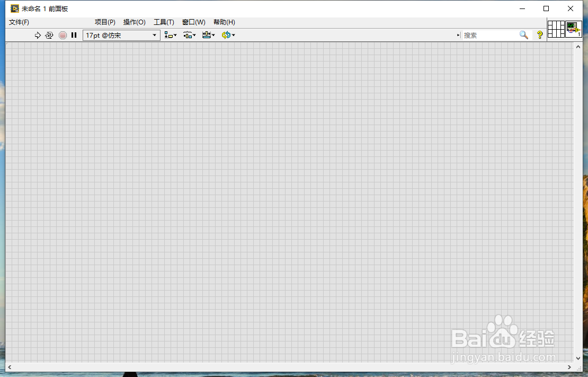Open the 工具(T) menu
The height and width of the screenshot is (377, 588).
pyautogui.click(x=164, y=22)
